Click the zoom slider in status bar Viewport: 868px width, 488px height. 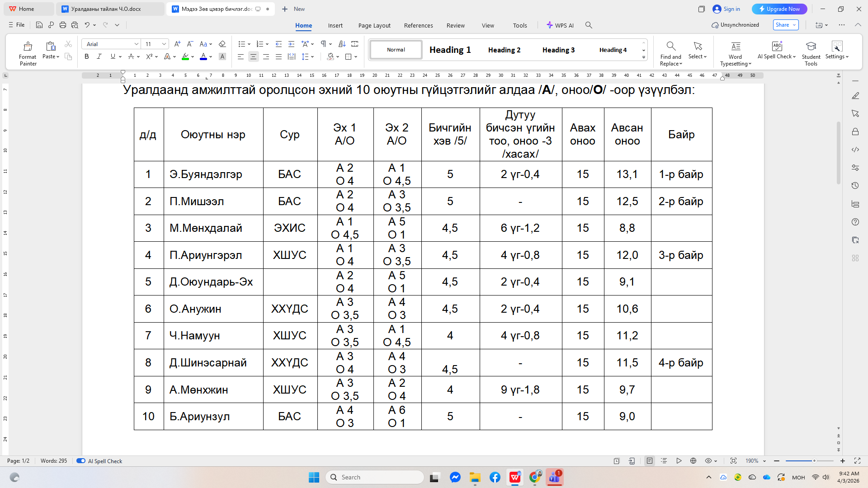point(814,461)
